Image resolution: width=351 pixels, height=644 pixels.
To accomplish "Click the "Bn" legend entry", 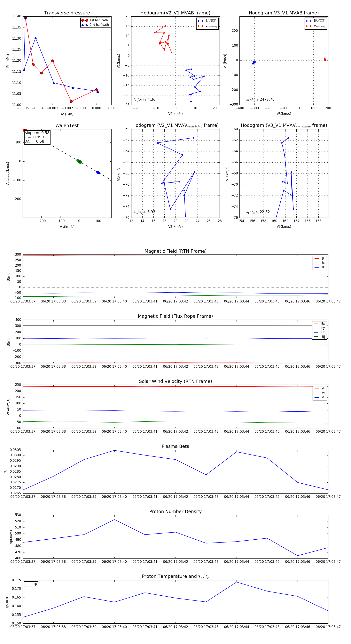I will (x=320, y=267).
